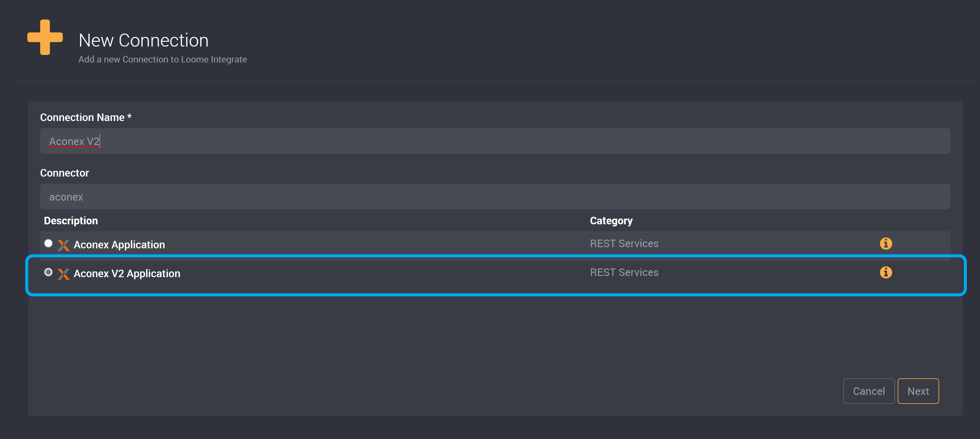Click the 'Add a new Connection to Loome Integrate' subtitle
Screen dimensions: 980x439
click(163, 59)
